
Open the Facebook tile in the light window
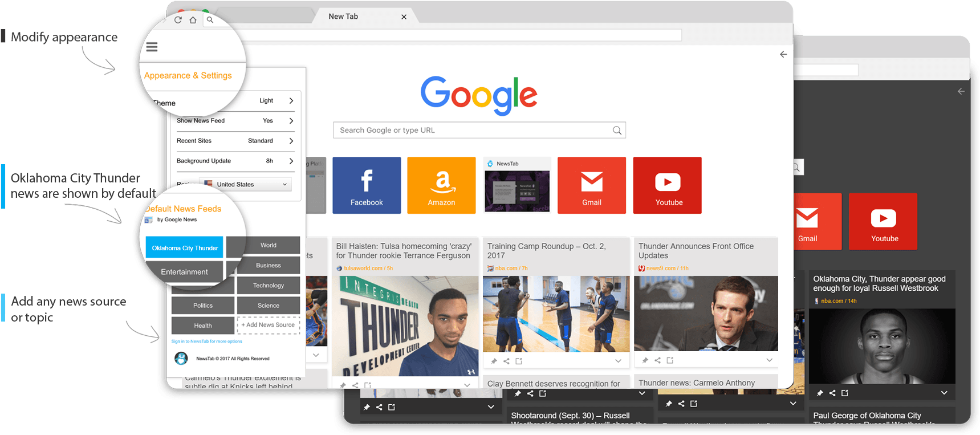point(367,185)
